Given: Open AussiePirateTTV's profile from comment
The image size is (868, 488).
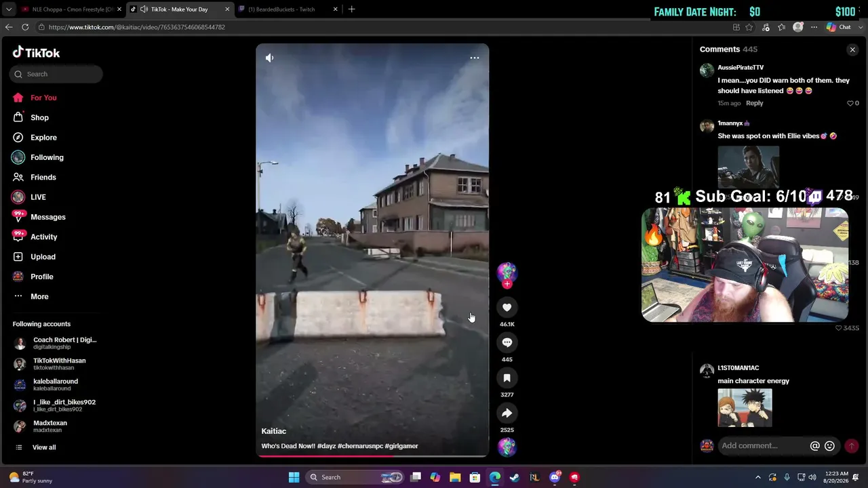Looking at the screenshot, I should coord(741,68).
